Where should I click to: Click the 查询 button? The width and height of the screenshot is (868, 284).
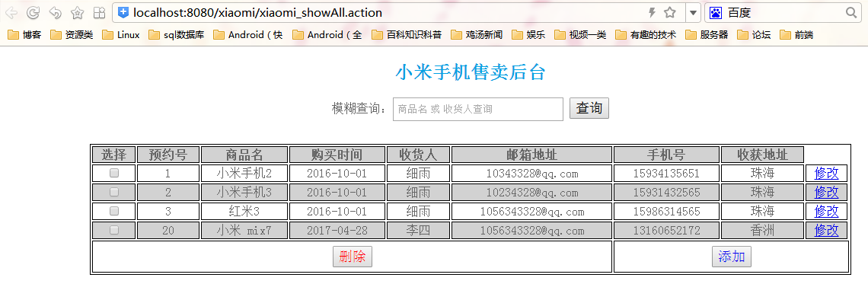point(589,108)
